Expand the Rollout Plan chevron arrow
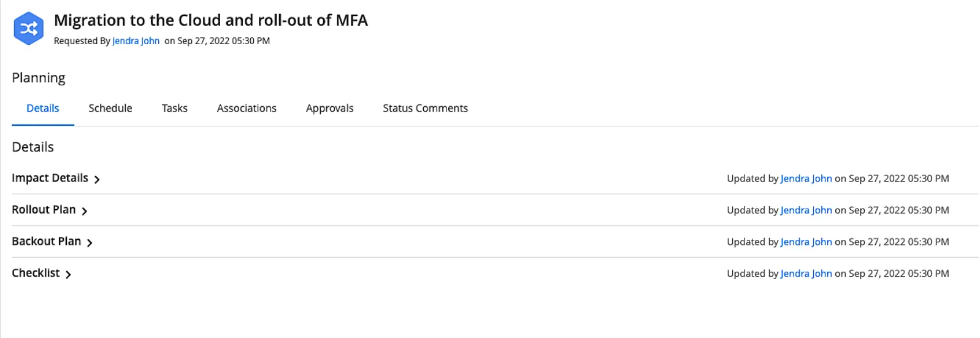Viewport: 980px width, 338px height. 85,211
